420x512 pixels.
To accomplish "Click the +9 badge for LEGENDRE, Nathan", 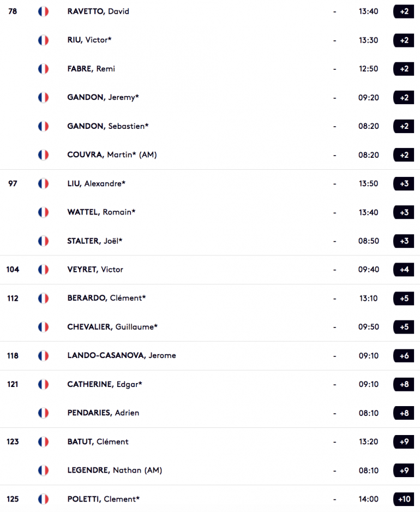I will pyautogui.click(x=404, y=471).
